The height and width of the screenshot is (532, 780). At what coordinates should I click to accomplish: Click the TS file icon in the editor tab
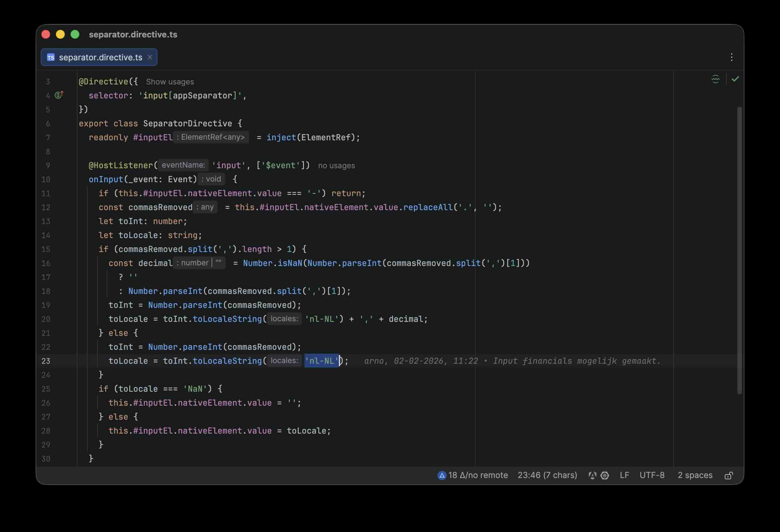pos(51,57)
